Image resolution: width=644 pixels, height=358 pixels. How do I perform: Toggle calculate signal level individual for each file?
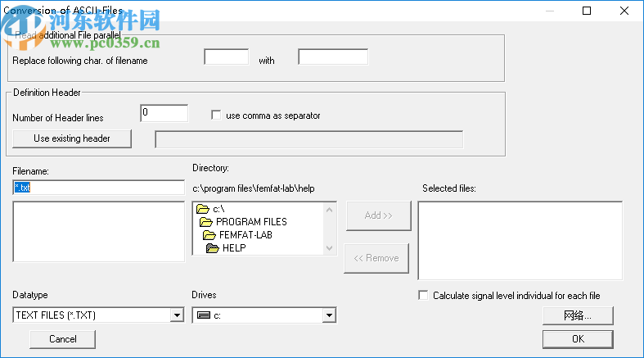(423, 295)
